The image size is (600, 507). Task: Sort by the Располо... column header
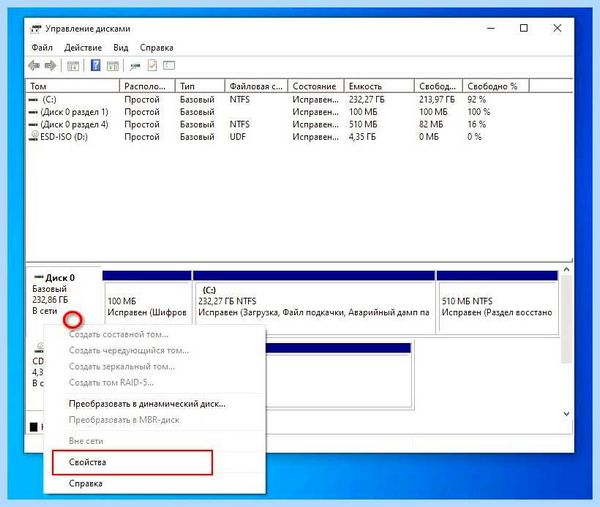[x=147, y=86]
